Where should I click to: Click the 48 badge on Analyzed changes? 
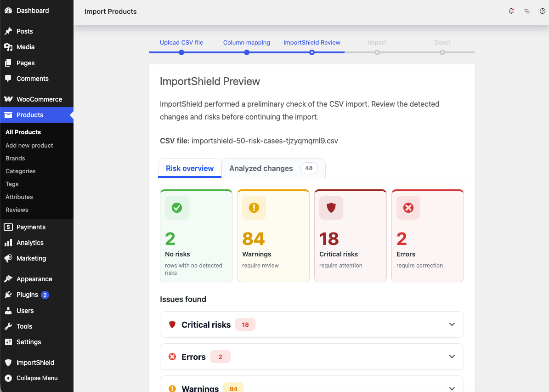[309, 168]
